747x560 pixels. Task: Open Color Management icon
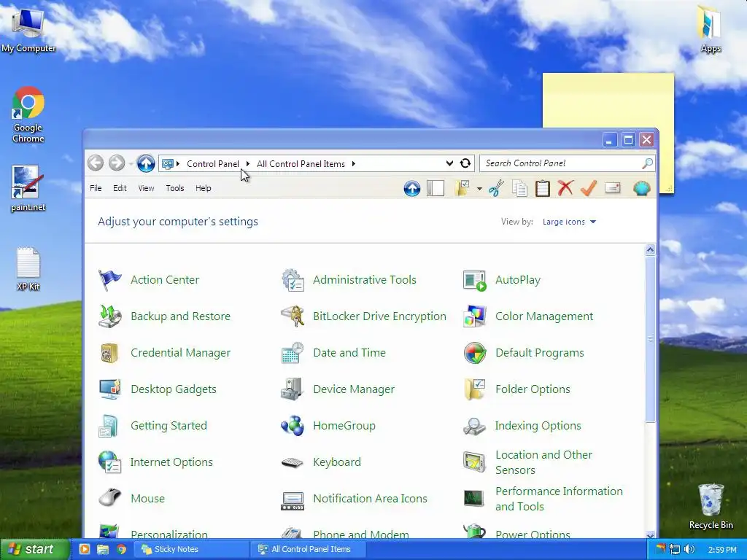[474, 316]
